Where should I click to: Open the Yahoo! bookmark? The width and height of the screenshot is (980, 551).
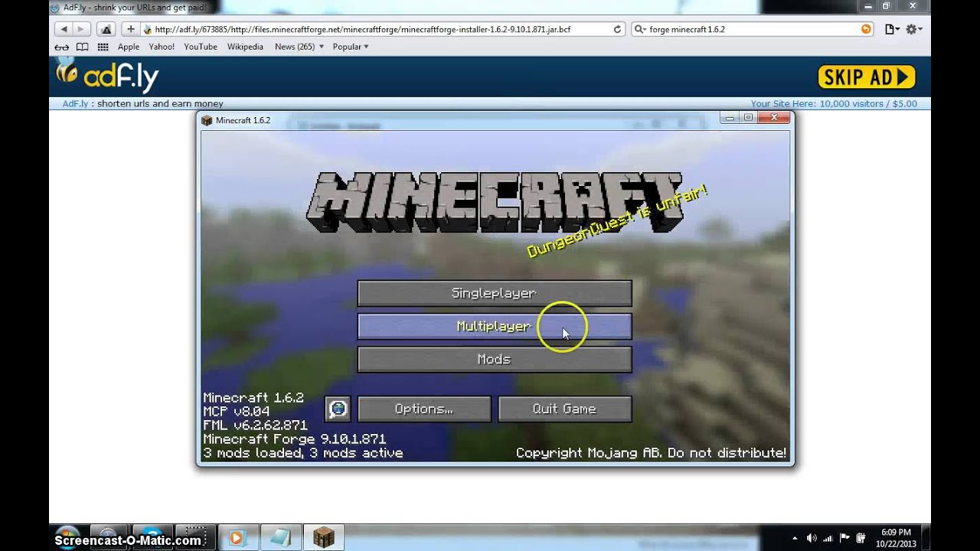[x=162, y=47]
